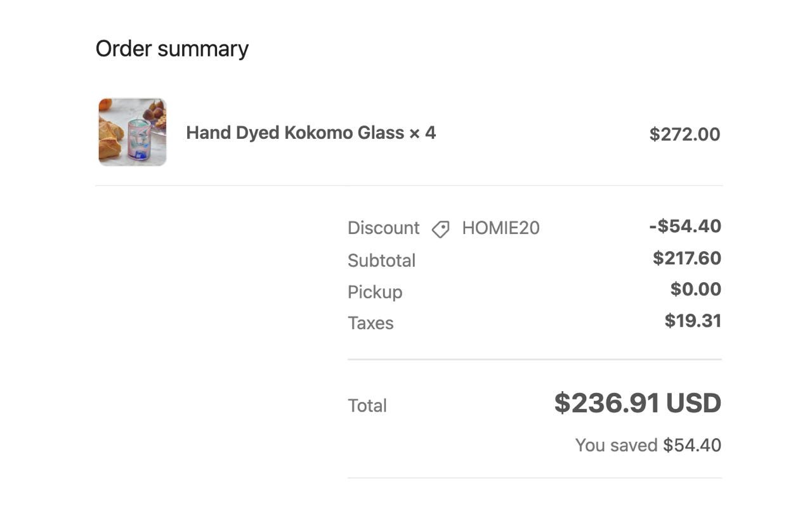Click the $272.00 item price
The width and height of the screenshot is (812, 530).
(685, 134)
